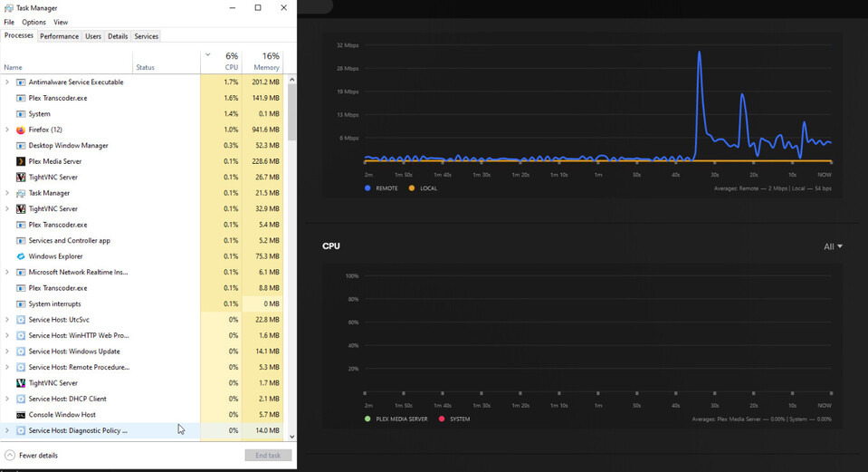868x472 pixels.
Task: Switch to the Users tab
Action: pyautogui.click(x=93, y=36)
